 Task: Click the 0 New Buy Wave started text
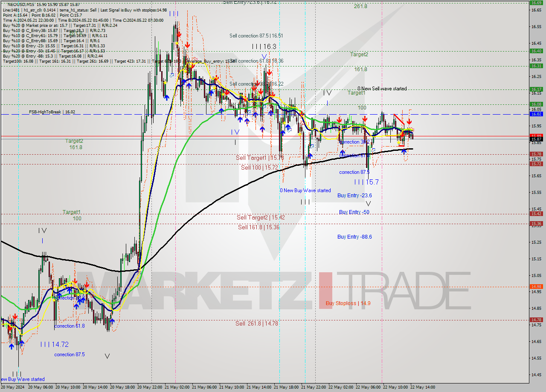coord(305,190)
